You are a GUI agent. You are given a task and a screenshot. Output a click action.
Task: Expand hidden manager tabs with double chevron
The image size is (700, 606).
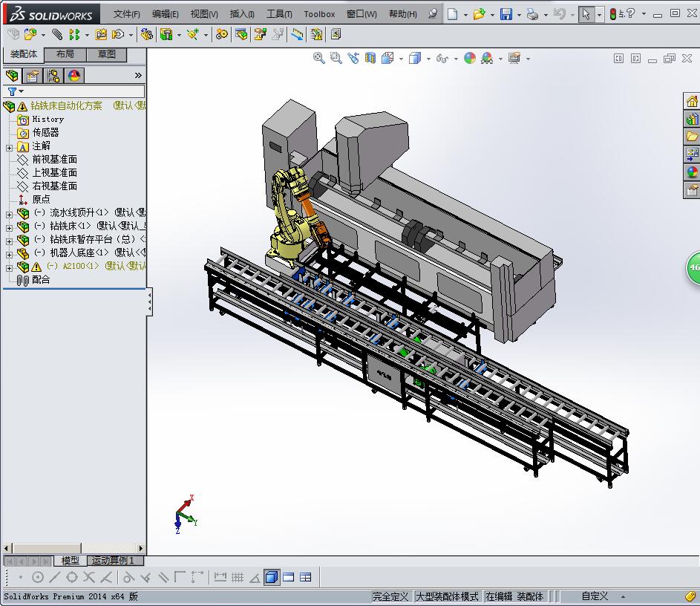[x=138, y=76]
